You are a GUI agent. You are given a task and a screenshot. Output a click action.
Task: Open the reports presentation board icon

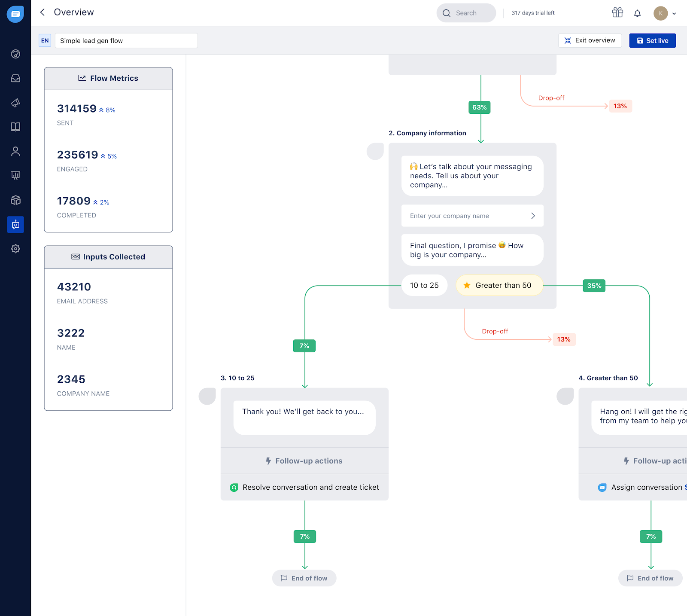15,175
